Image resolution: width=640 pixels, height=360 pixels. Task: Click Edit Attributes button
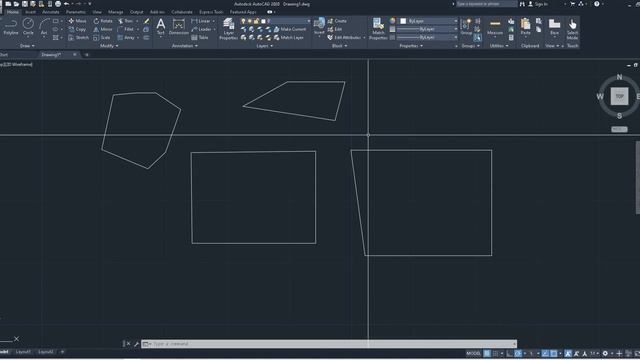(344, 38)
